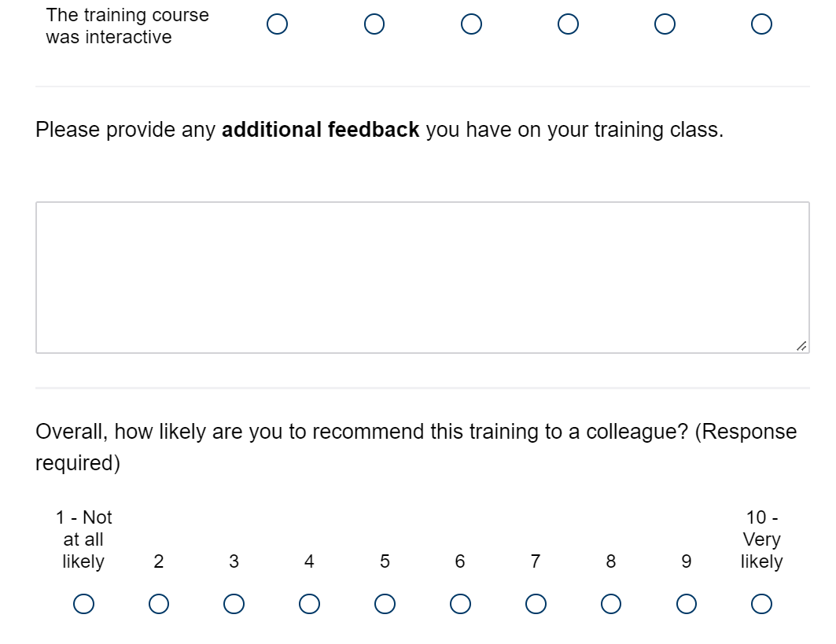
Task: Select fourth radio for training course interactive
Action: pyautogui.click(x=568, y=25)
